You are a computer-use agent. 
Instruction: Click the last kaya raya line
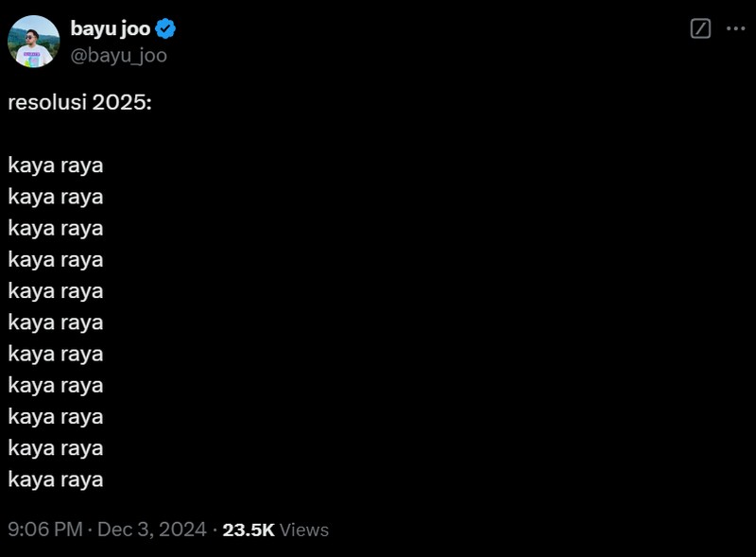tap(55, 479)
